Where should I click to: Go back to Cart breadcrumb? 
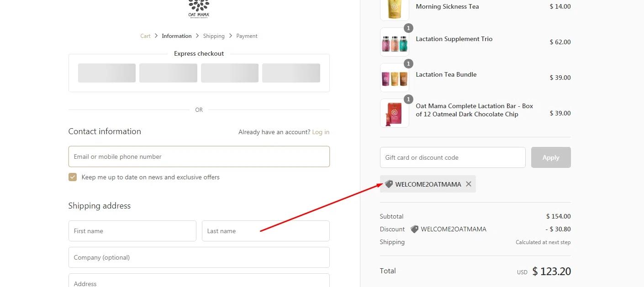click(145, 36)
